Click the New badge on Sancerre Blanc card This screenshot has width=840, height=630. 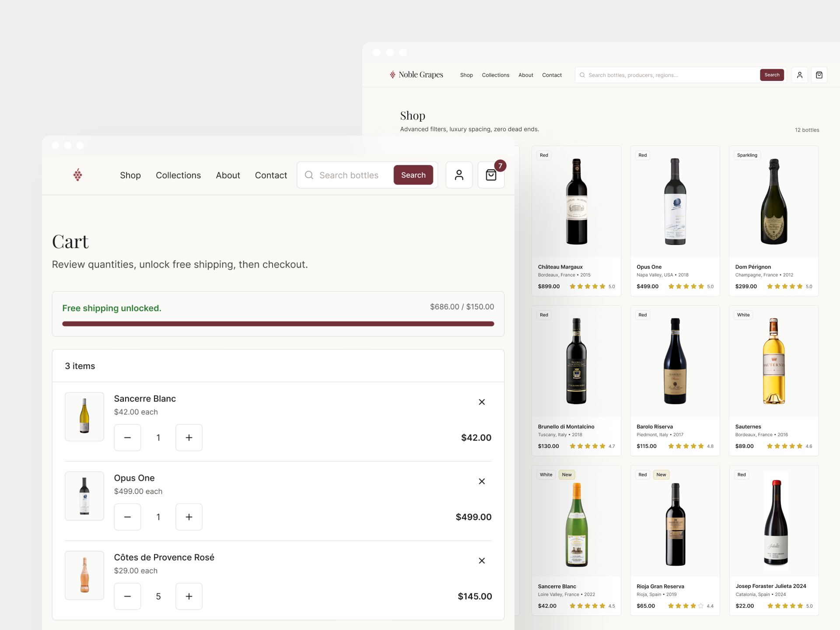tap(567, 475)
